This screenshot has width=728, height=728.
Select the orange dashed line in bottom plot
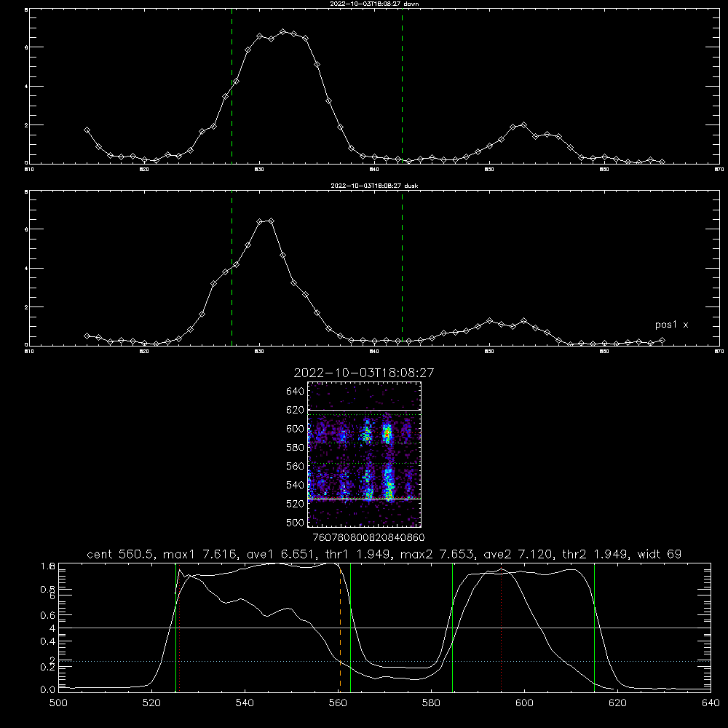340,629
